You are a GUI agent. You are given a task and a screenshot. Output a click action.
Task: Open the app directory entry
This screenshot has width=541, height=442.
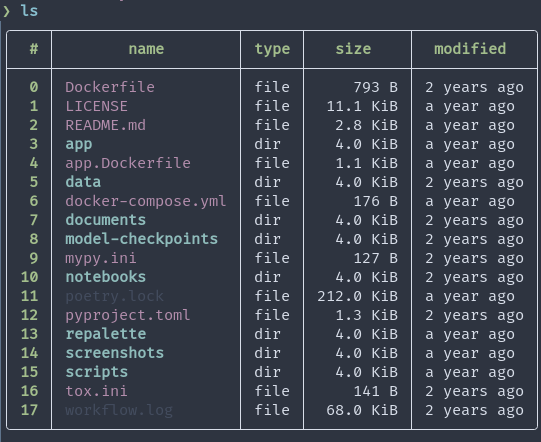tap(79, 144)
